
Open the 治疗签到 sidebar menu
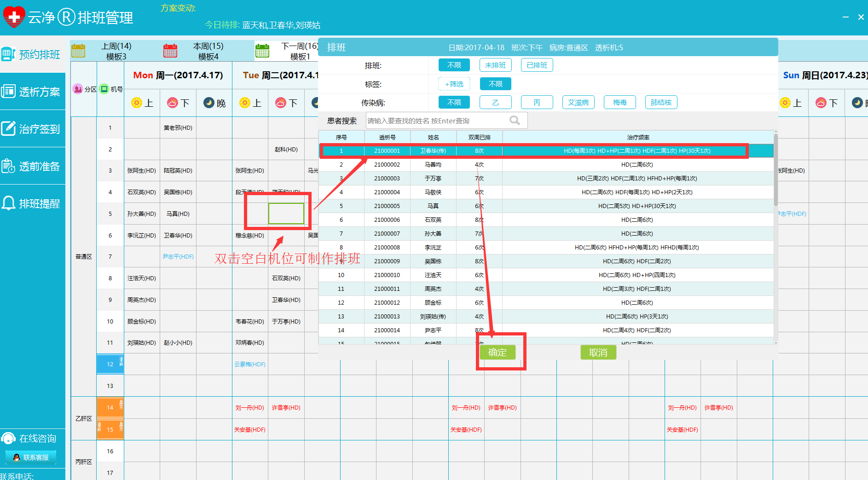pos(32,129)
